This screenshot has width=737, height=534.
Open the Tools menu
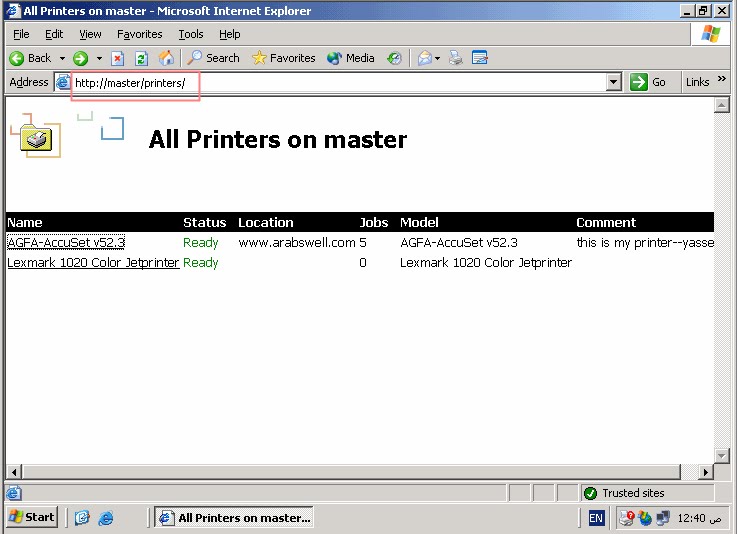click(x=191, y=34)
